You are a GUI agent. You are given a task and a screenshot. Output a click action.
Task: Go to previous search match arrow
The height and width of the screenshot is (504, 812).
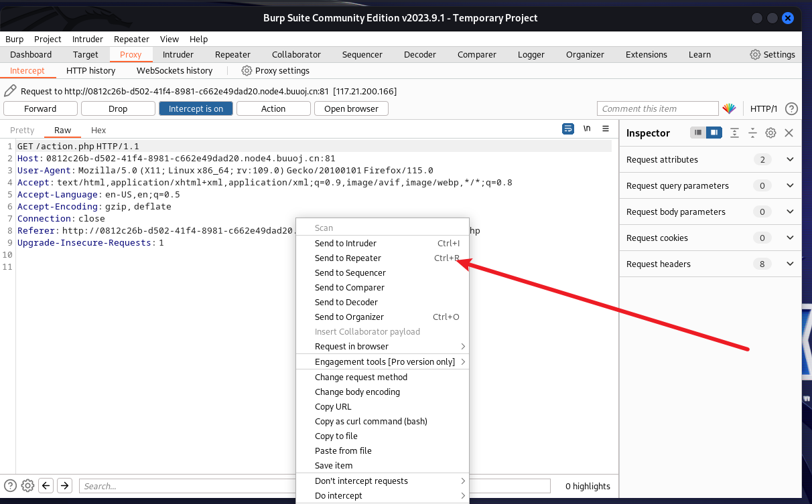[x=46, y=486]
